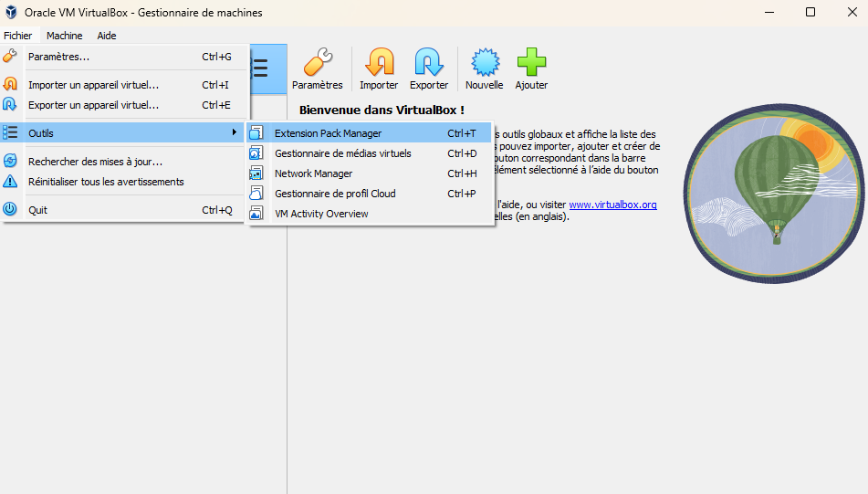Click the VirtualBox logo in title bar

12,12
